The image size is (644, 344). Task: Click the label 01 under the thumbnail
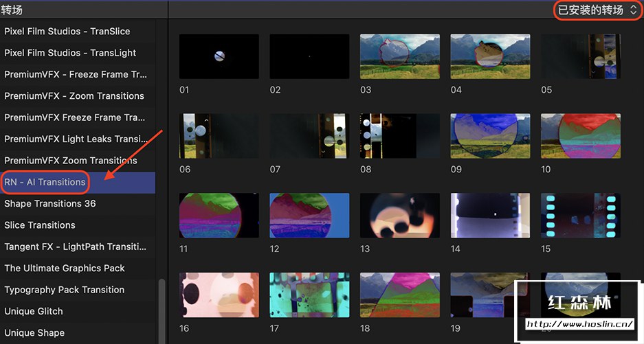pyautogui.click(x=184, y=90)
